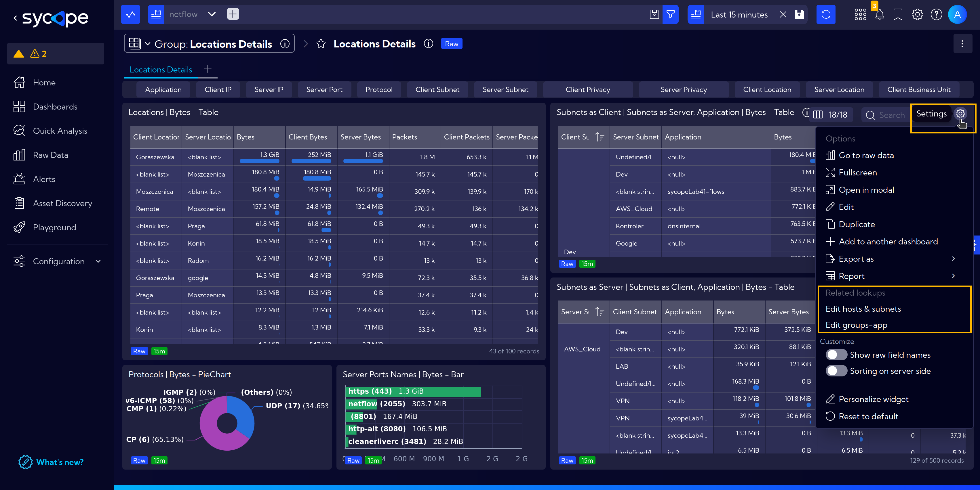Save the time range with floppy icon
The width and height of the screenshot is (980, 490).
[799, 14]
